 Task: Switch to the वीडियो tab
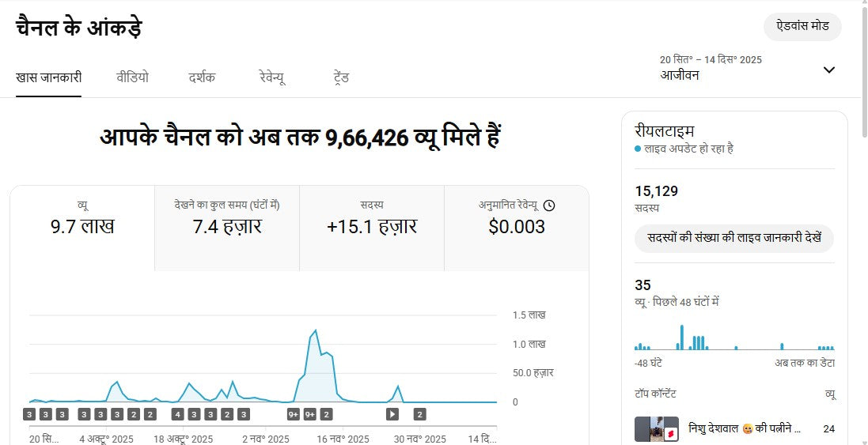[x=132, y=77]
